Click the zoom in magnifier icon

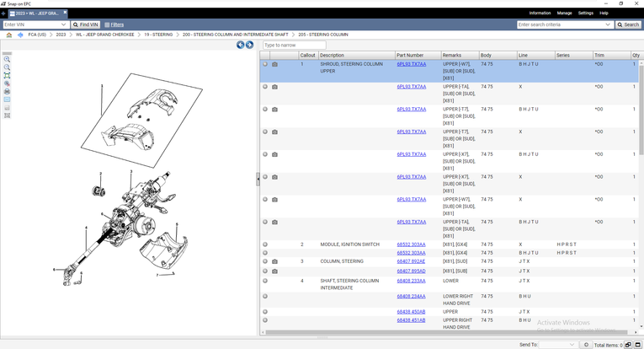pyautogui.click(x=8, y=60)
